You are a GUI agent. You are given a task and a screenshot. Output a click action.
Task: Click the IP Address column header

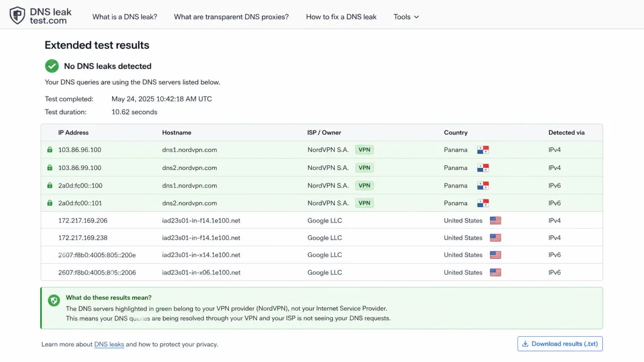74,132
